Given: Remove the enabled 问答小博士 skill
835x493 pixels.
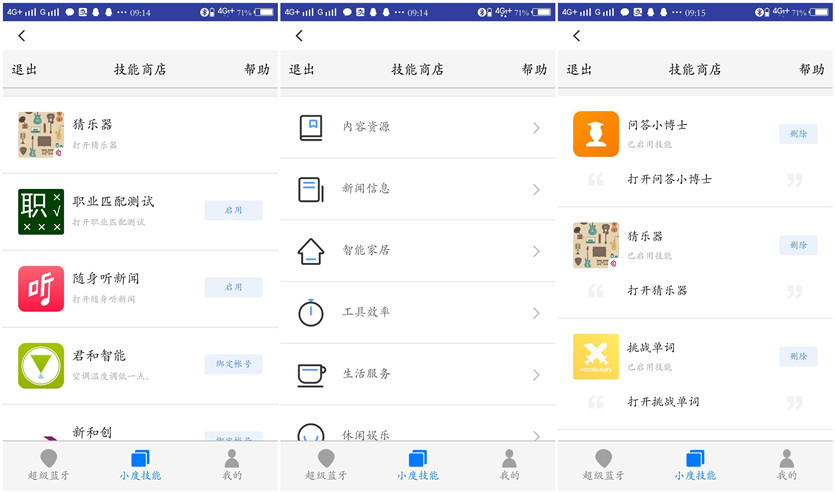Looking at the screenshot, I should (x=798, y=134).
